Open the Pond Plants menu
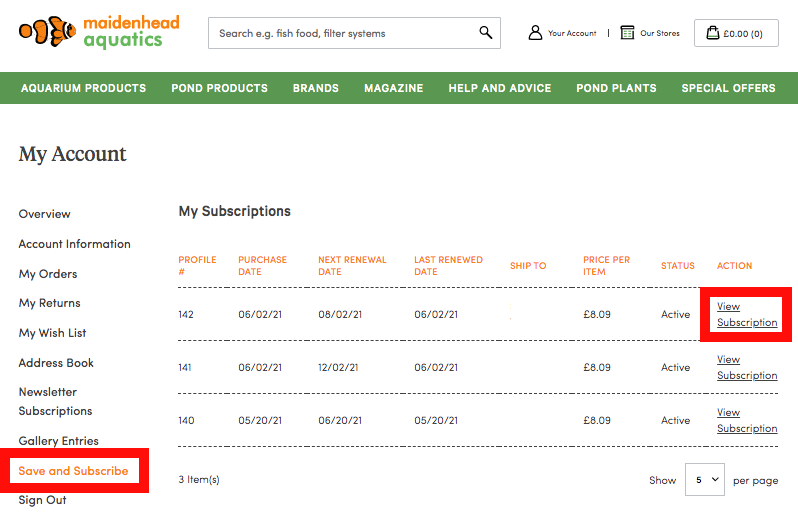The width and height of the screenshot is (798, 527). tap(616, 88)
